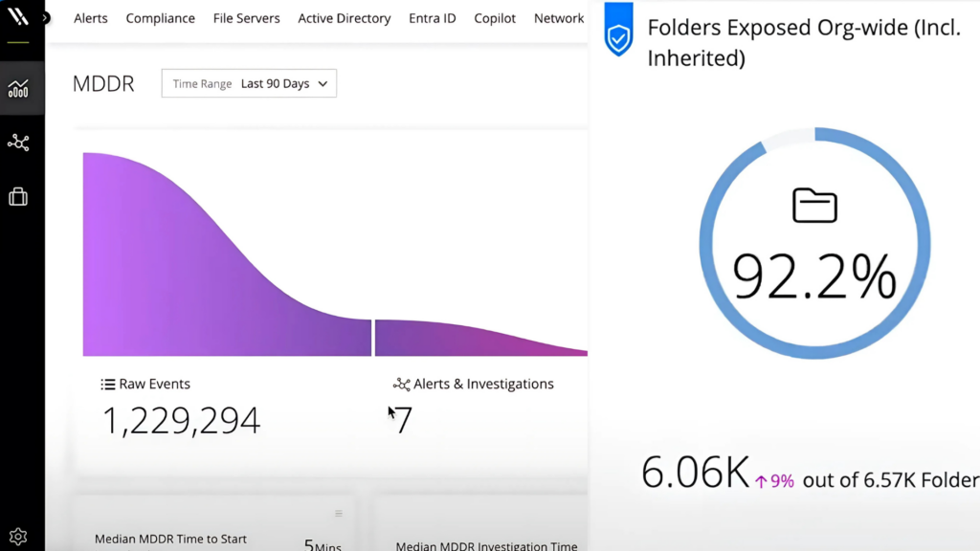Open the briefcase icon in sidebar
980x551 pixels.
tap(18, 197)
